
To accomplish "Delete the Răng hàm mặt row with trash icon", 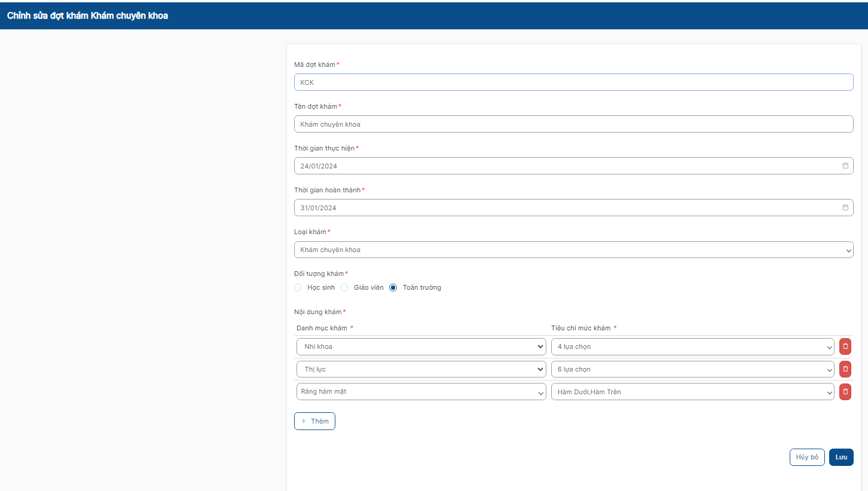I will point(845,392).
